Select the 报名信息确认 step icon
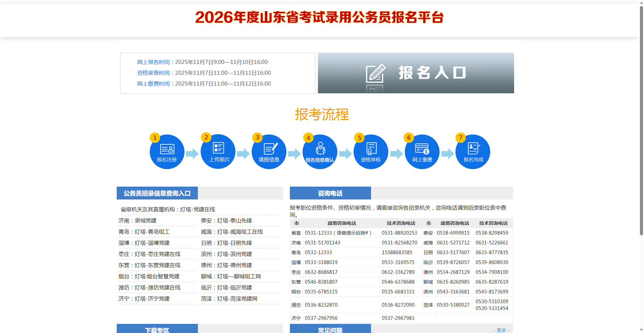Viewport: 644px width, 333px height. (x=320, y=151)
